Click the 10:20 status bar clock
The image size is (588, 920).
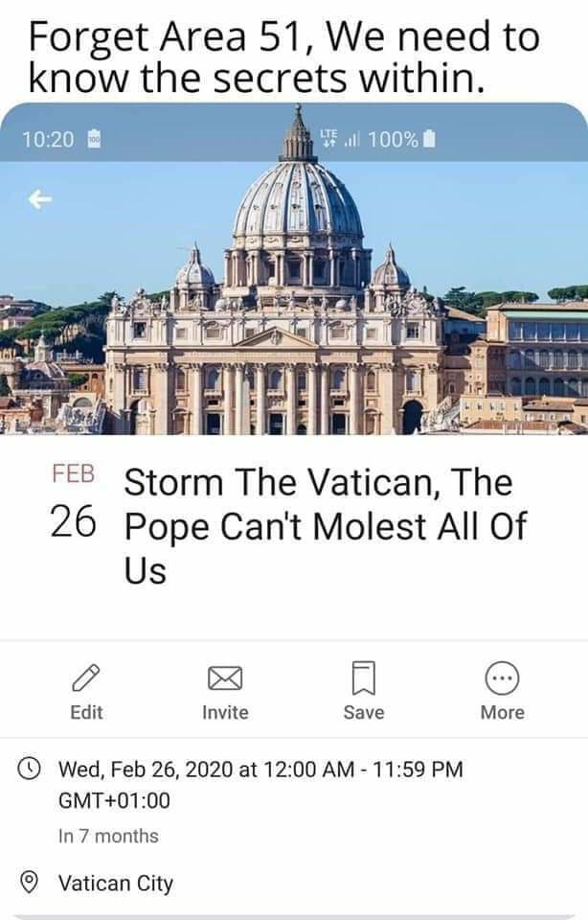(x=48, y=139)
